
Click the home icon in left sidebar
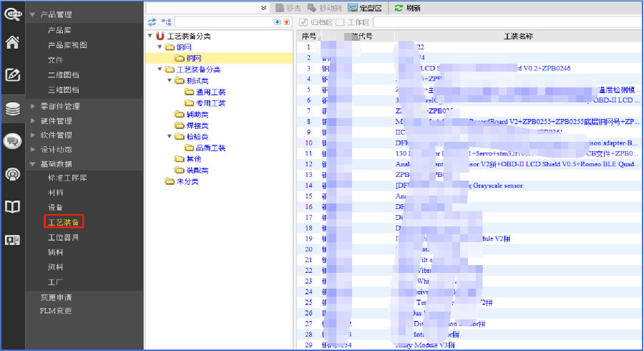(x=12, y=42)
